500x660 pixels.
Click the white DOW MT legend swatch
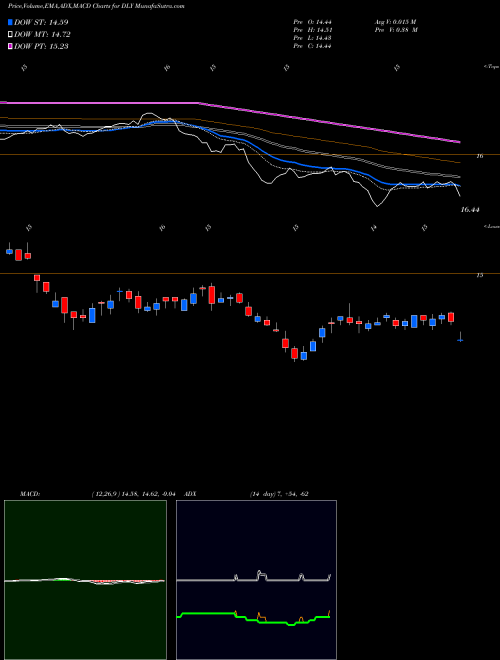(11, 35)
